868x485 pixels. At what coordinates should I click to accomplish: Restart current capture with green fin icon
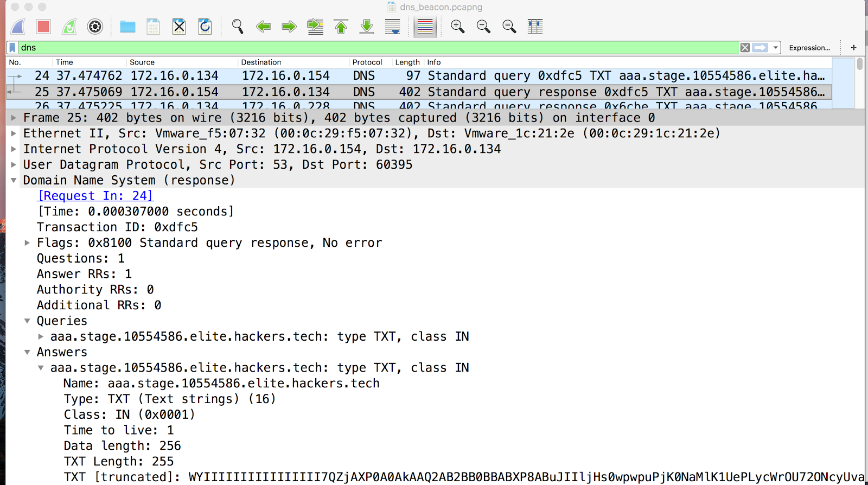tap(69, 27)
